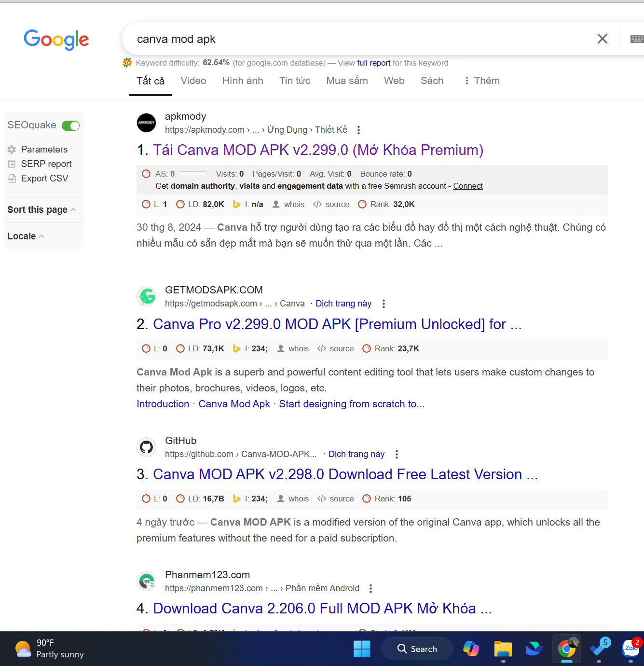
Task: Click Export CSV in SEOquake panel
Action: 44,179
